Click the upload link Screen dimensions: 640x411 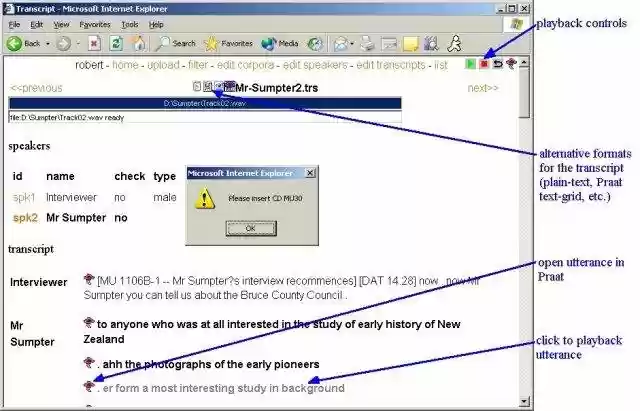163,65
